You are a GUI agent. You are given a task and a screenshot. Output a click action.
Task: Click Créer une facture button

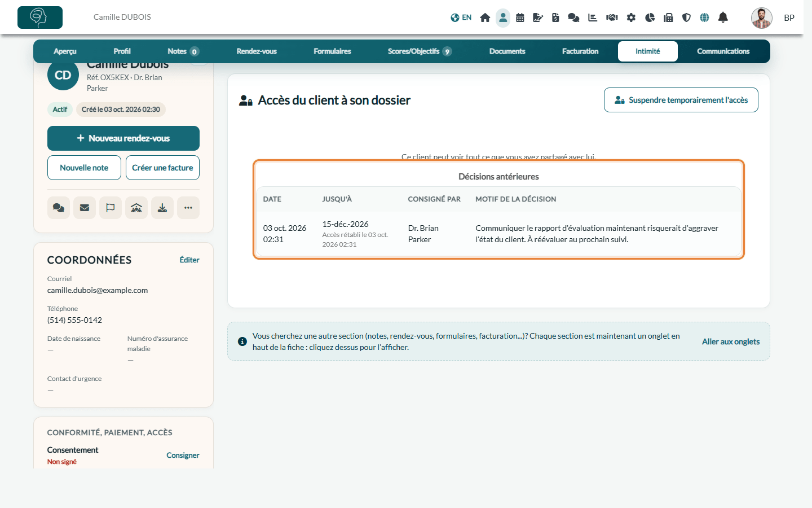pos(162,168)
